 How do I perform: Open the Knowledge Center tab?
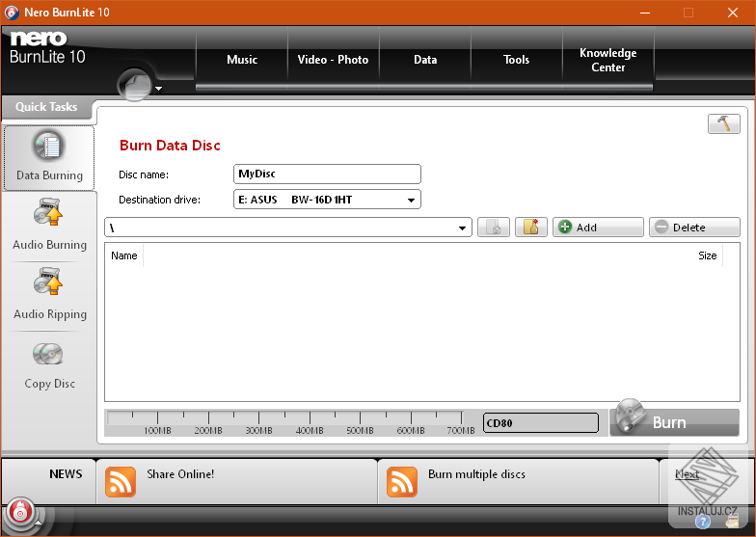pos(607,60)
